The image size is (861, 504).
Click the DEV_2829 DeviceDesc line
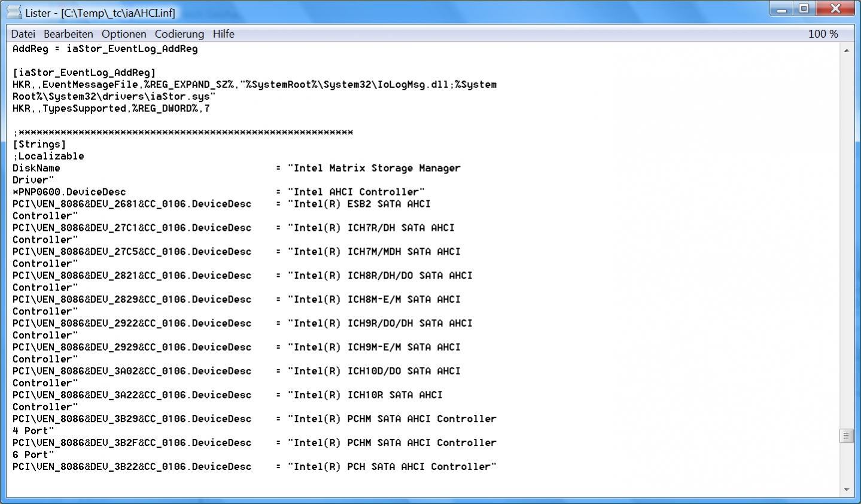[237, 300]
